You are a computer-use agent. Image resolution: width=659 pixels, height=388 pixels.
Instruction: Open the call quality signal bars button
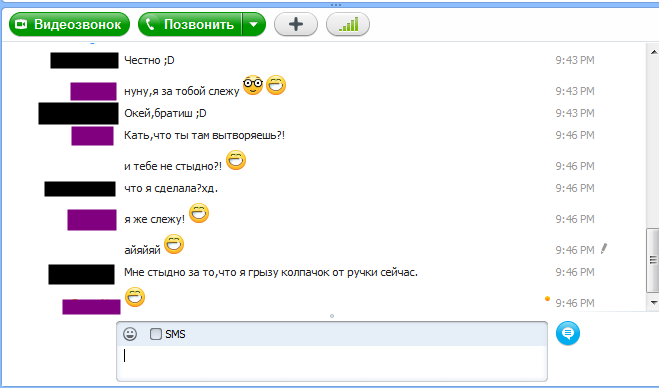point(348,24)
